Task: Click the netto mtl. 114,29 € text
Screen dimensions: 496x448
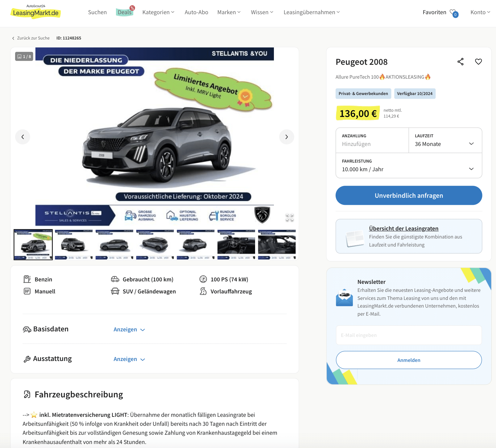Action: click(393, 113)
